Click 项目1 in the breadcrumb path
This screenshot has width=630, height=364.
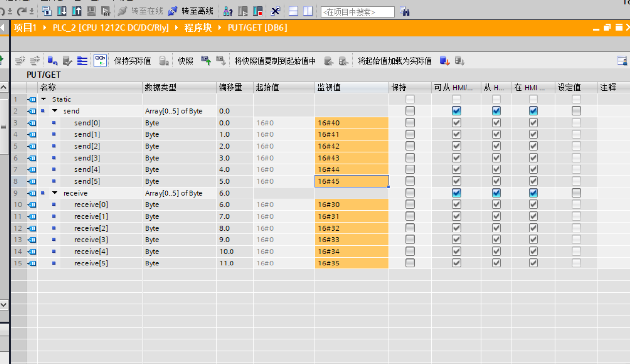click(x=26, y=28)
